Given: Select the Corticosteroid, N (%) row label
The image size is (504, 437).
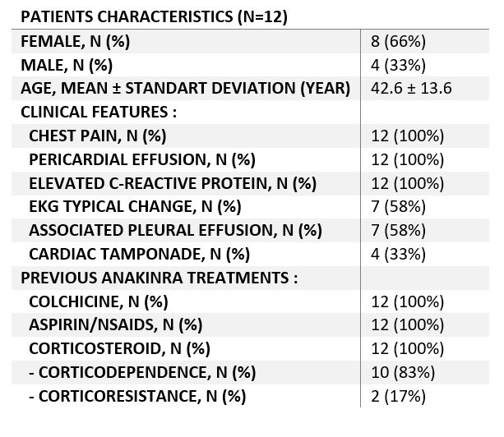Looking at the screenshot, I should [120, 349].
